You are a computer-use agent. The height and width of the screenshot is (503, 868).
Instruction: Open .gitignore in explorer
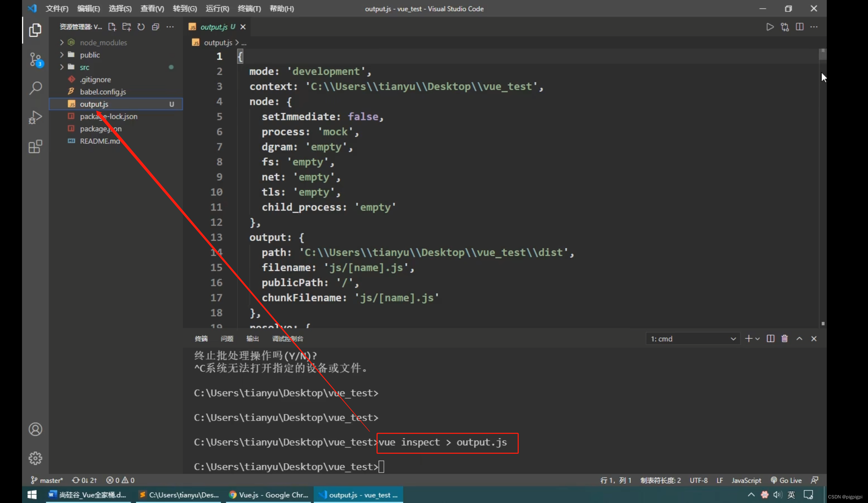coord(95,80)
